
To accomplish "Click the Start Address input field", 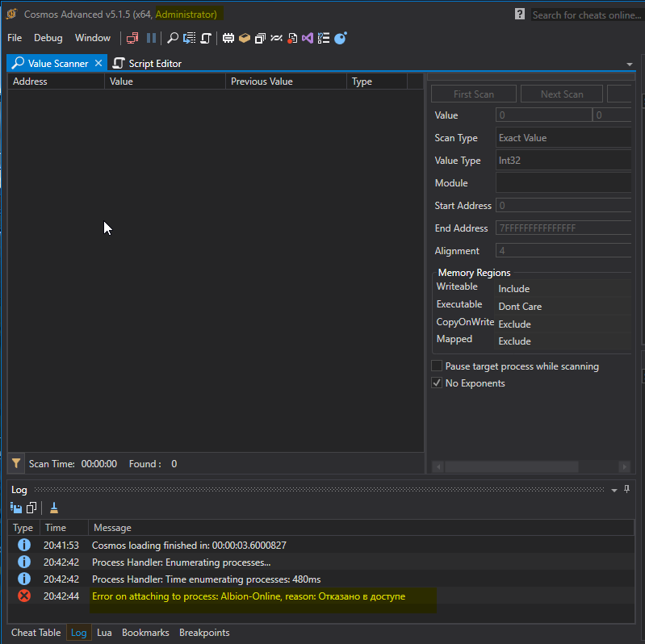I will [x=563, y=205].
